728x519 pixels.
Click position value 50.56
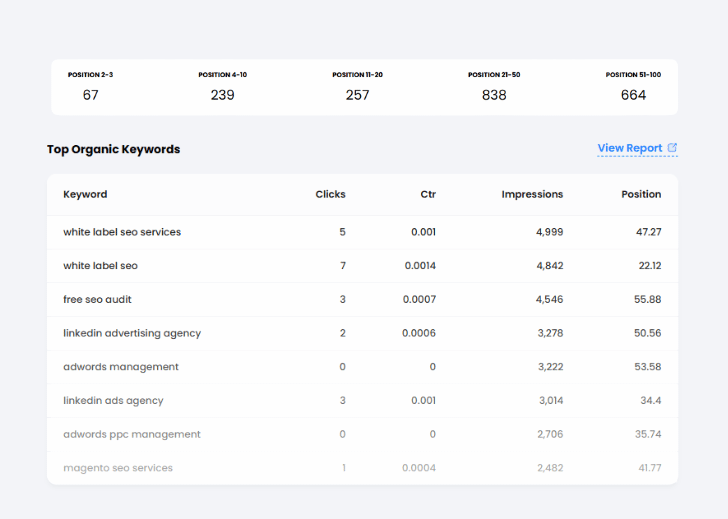[648, 333]
